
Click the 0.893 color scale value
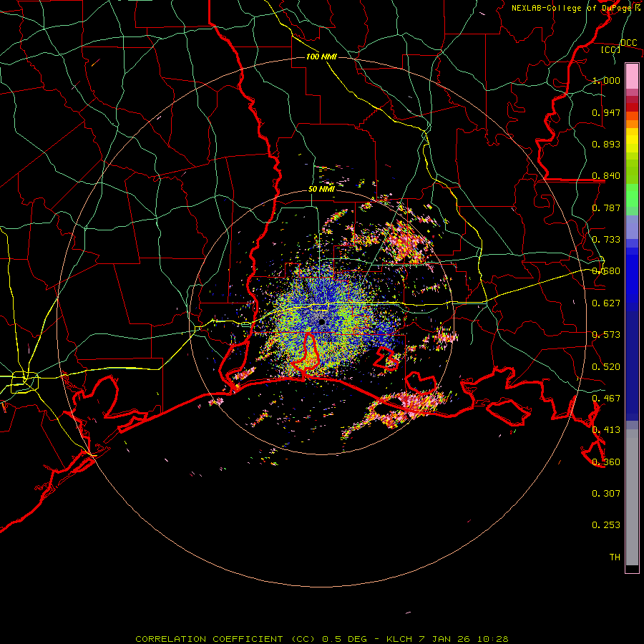tap(606, 144)
